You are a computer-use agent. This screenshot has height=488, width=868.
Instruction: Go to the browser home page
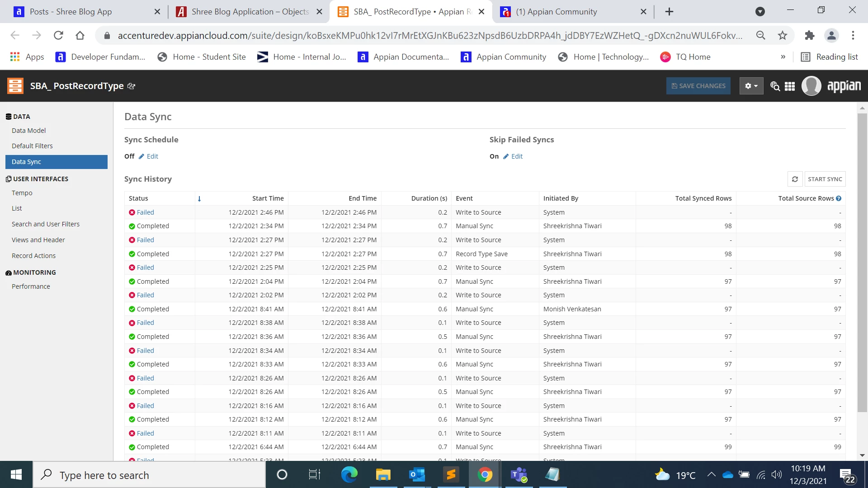[80, 35]
